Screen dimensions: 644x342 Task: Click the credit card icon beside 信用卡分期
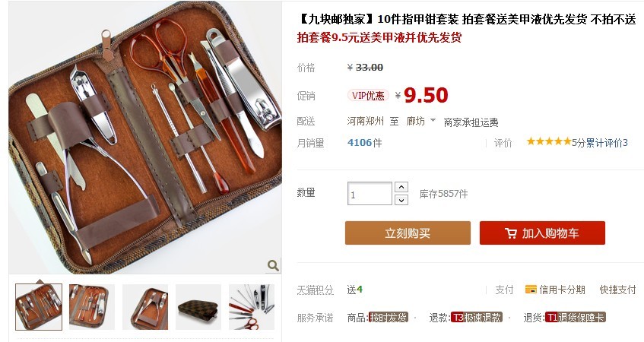point(531,290)
